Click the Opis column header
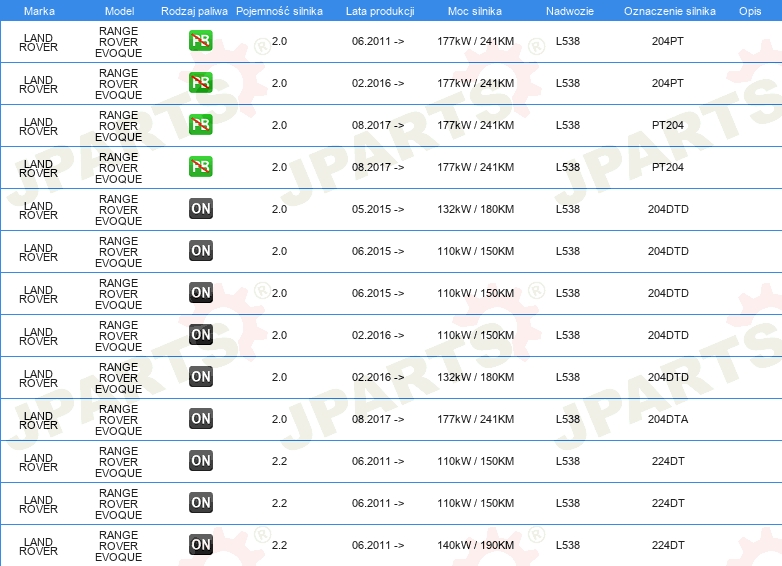782x566 pixels. pyautogui.click(x=750, y=11)
